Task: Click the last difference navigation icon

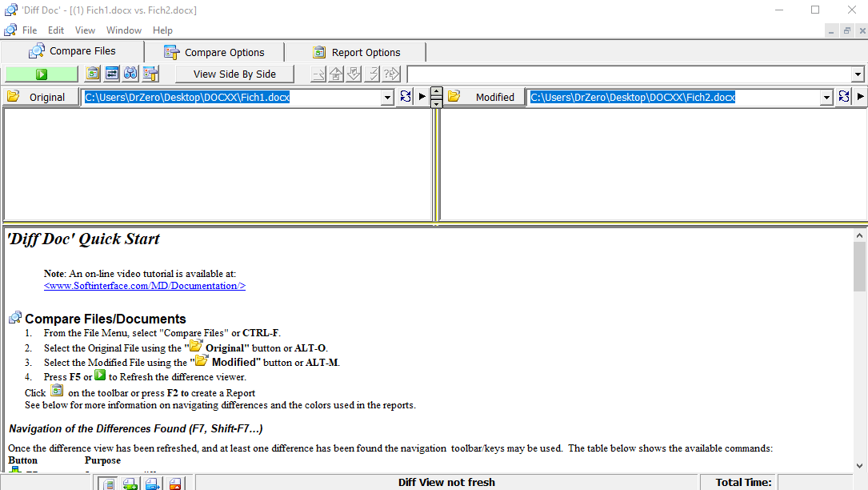Action: (373, 74)
